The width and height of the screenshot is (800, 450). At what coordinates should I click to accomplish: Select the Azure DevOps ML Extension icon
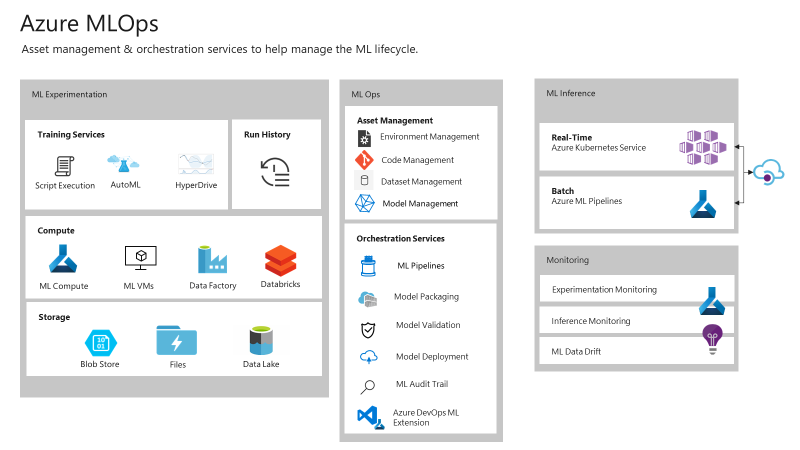pos(370,417)
